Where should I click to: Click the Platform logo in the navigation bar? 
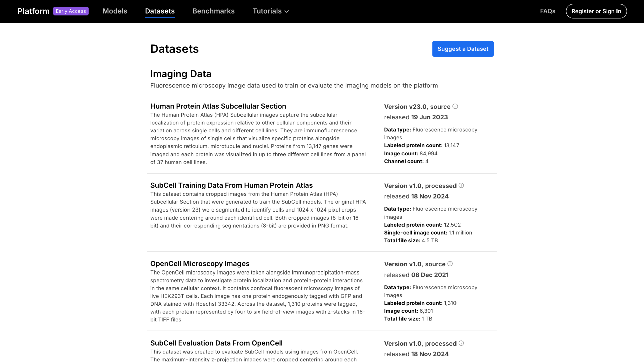(x=33, y=11)
